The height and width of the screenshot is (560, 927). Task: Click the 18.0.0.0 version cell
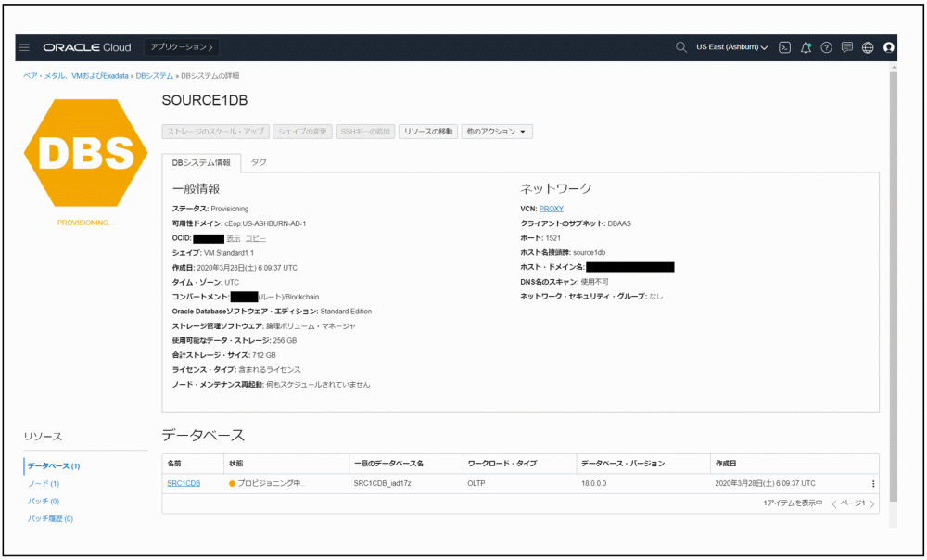coord(593,484)
